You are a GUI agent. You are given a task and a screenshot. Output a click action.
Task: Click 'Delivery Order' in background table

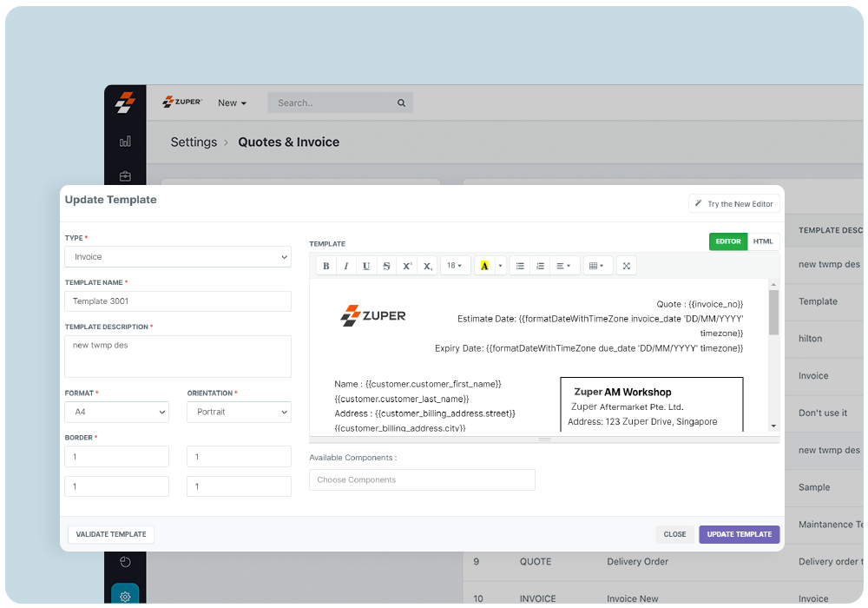(637, 561)
